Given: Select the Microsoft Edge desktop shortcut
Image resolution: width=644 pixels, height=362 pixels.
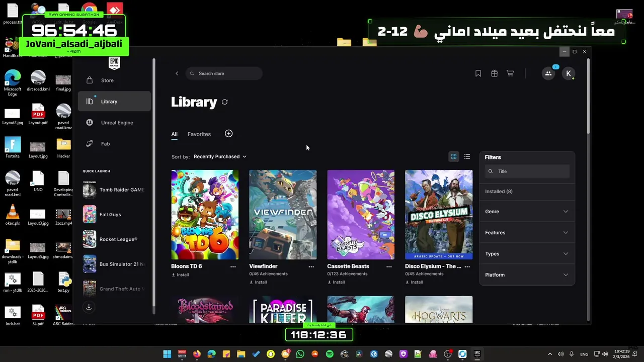Looking at the screenshot, I should pos(13,83).
